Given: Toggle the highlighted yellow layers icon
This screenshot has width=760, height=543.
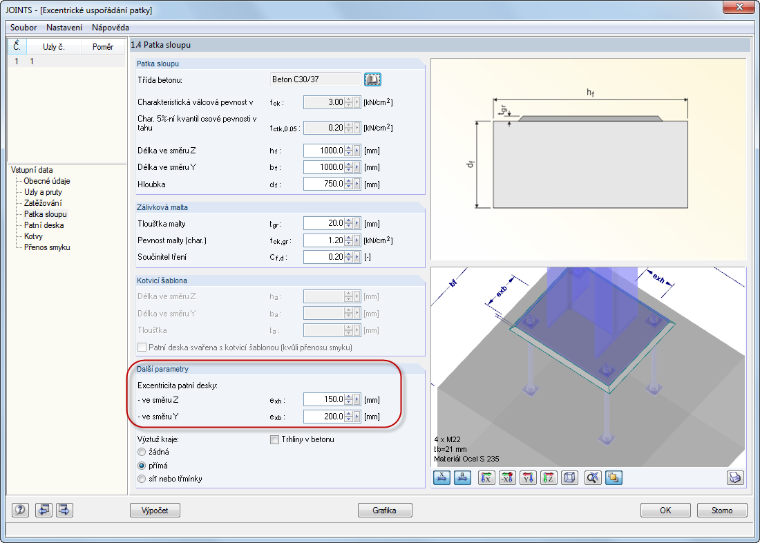Looking at the screenshot, I should point(613,478).
